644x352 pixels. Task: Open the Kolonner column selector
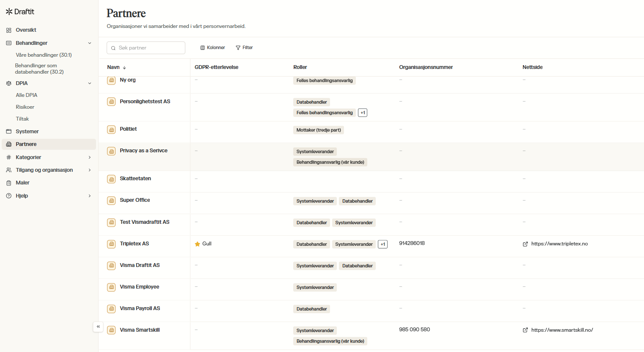212,48
